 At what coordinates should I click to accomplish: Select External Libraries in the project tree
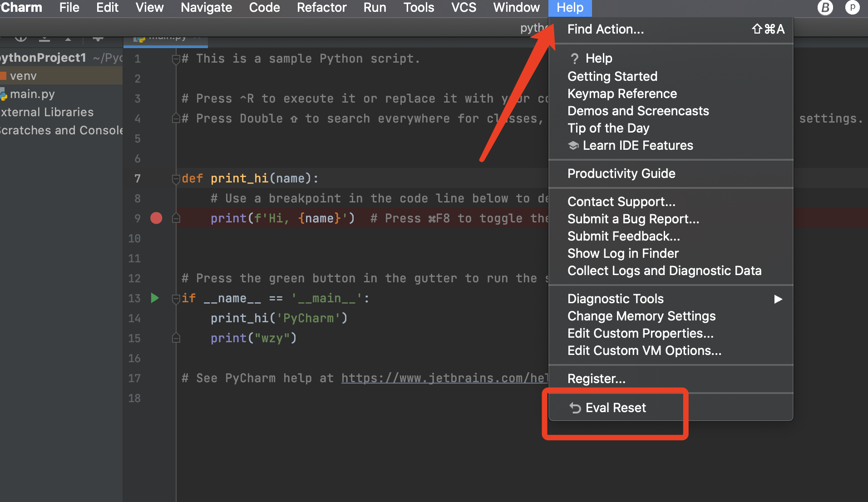point(61,112)
